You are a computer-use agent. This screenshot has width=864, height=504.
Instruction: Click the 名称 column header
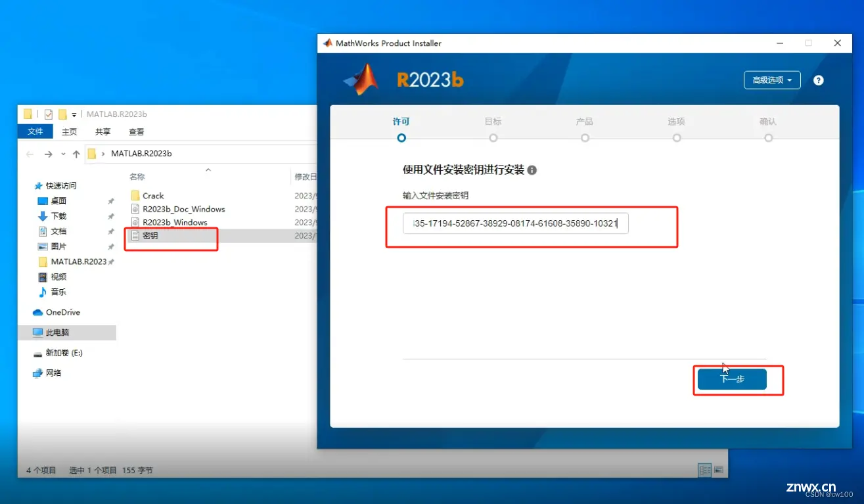pos(137,177)
